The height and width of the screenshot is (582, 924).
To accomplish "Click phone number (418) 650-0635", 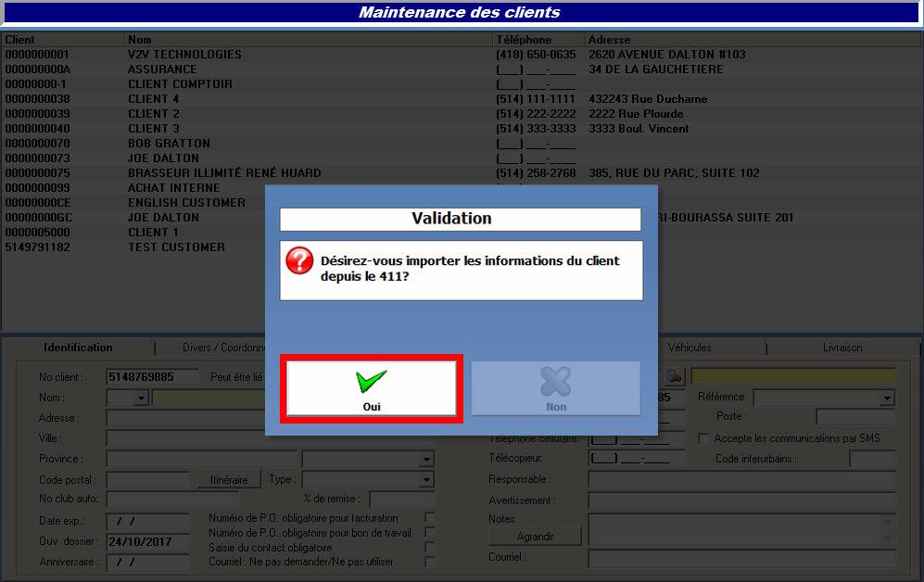I will 536,54.
